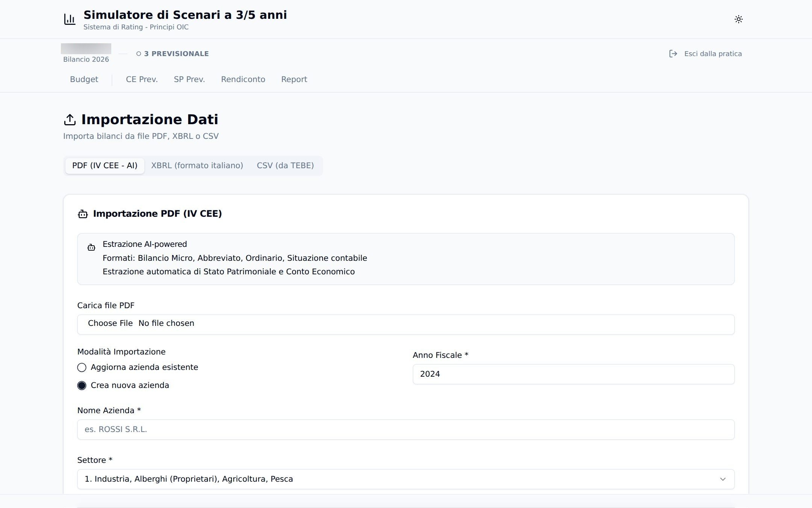Image resolution: width=812 pixels, height=508 pixels.
Task: Open the Settore dropdown
Action: 406,479
